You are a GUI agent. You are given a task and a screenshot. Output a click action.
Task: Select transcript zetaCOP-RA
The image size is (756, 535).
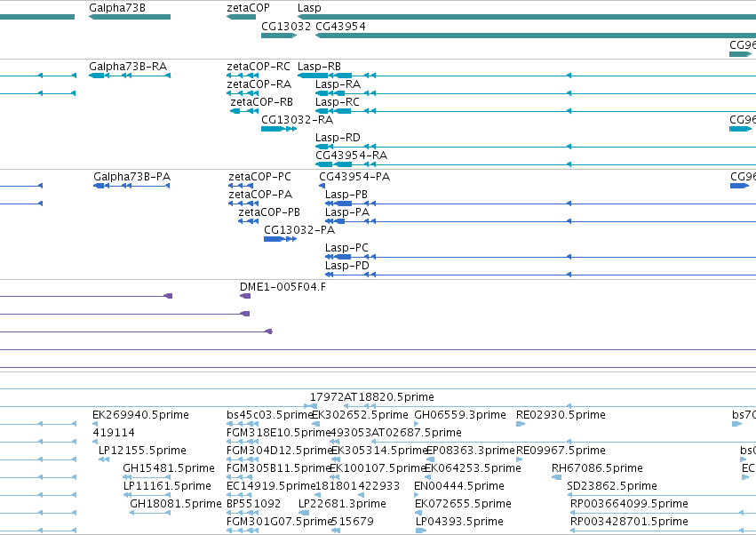pos(259,84)
